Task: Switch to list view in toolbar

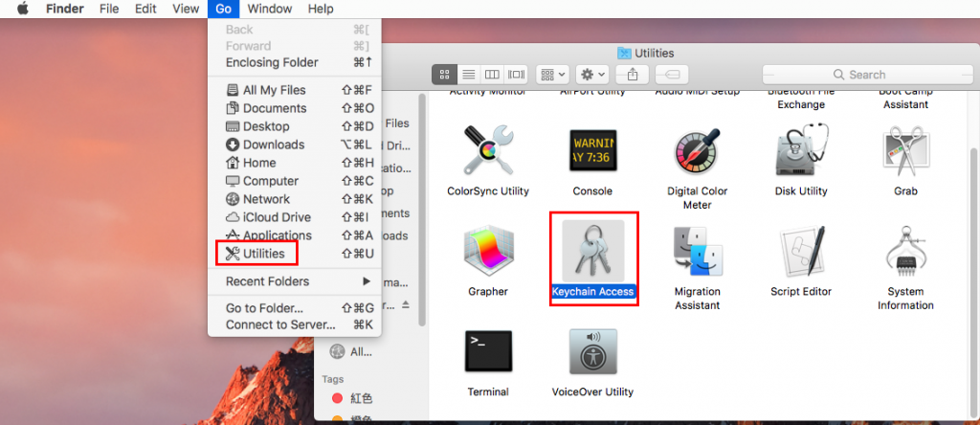Action: [468, 75]
